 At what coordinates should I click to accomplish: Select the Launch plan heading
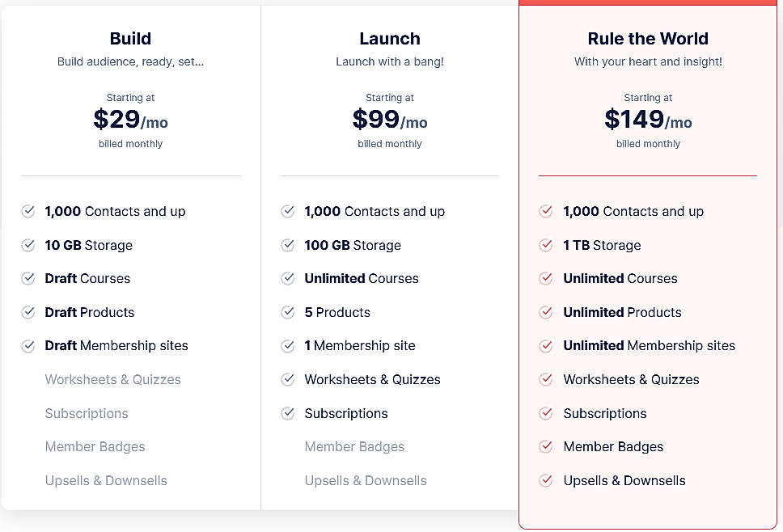[x=390, y=39]
